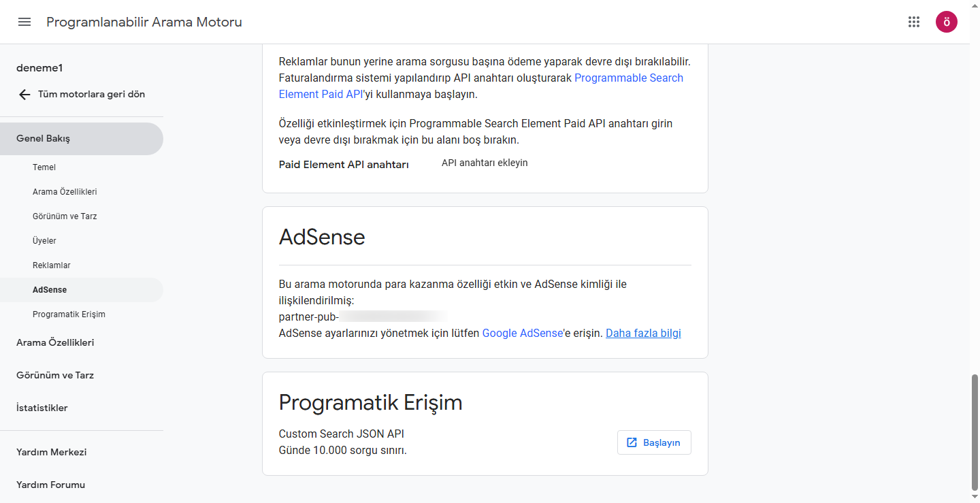
Task: Click the deneme1 engine name
Action: click(39, 68)
